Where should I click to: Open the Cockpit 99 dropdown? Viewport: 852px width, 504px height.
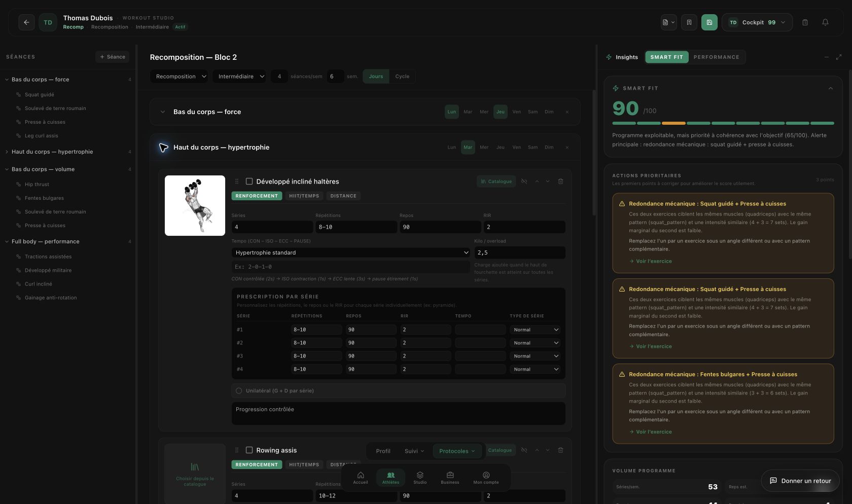point(757,22)
